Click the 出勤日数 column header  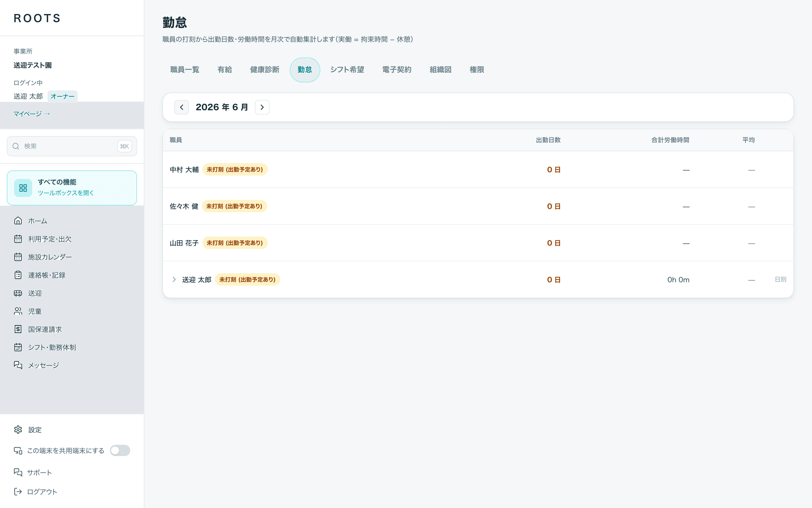(548, 140)
